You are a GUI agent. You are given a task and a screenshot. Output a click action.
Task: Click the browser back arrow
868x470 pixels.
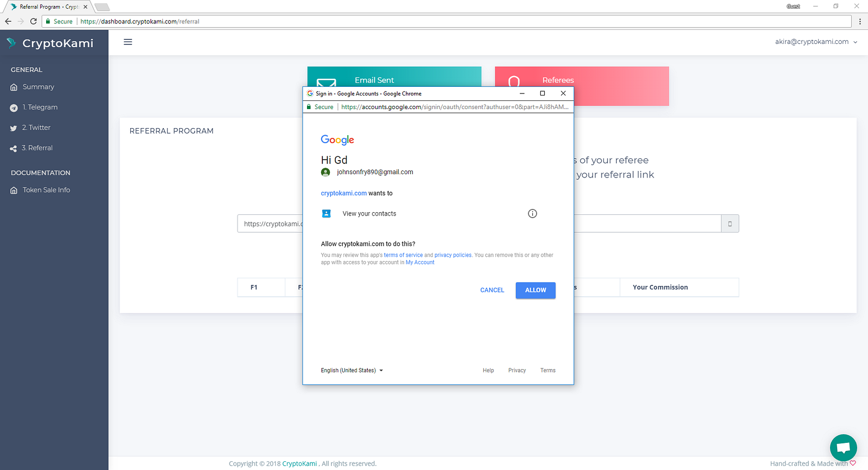coord(8,21)
